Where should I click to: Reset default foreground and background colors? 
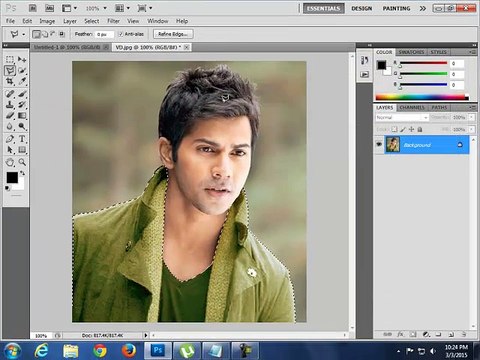7,188
